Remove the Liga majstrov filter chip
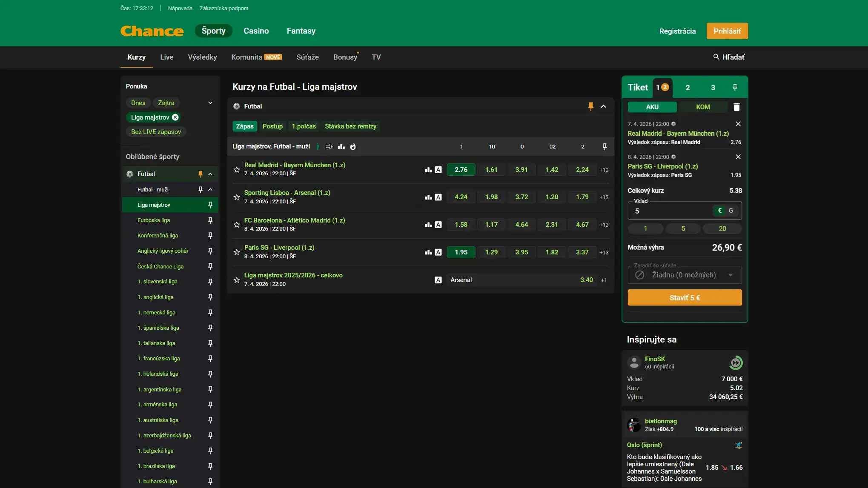Image resolution: width=868 pixels, height=488 pixels. [175, 117]
